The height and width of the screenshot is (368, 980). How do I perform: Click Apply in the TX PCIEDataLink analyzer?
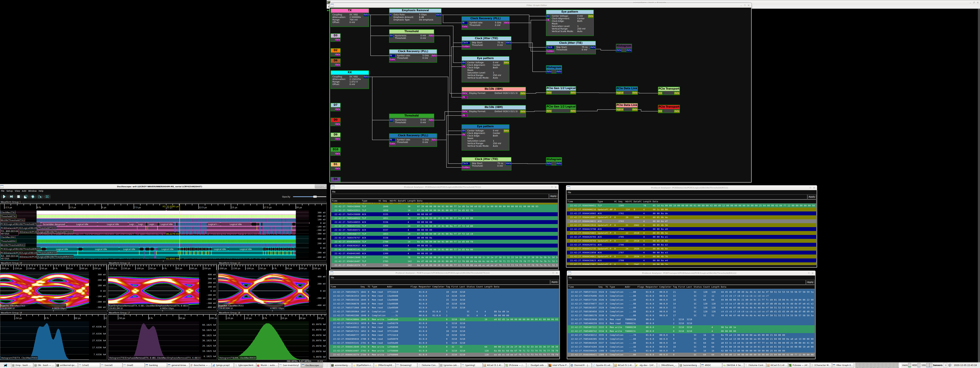[x=553, y=196]
